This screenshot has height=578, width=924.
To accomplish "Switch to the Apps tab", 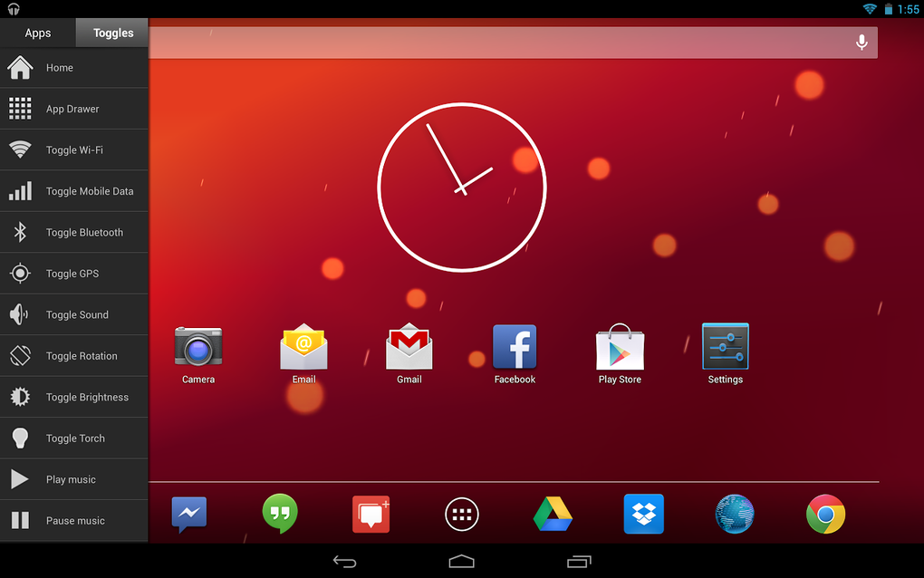I will [x=37, y=32].
